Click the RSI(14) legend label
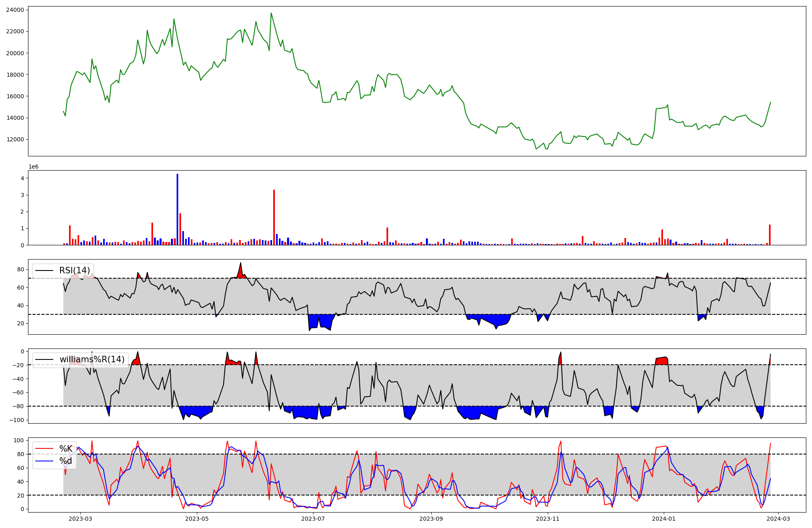The width and height of the screenshot is (812, 528). (74, 270)
